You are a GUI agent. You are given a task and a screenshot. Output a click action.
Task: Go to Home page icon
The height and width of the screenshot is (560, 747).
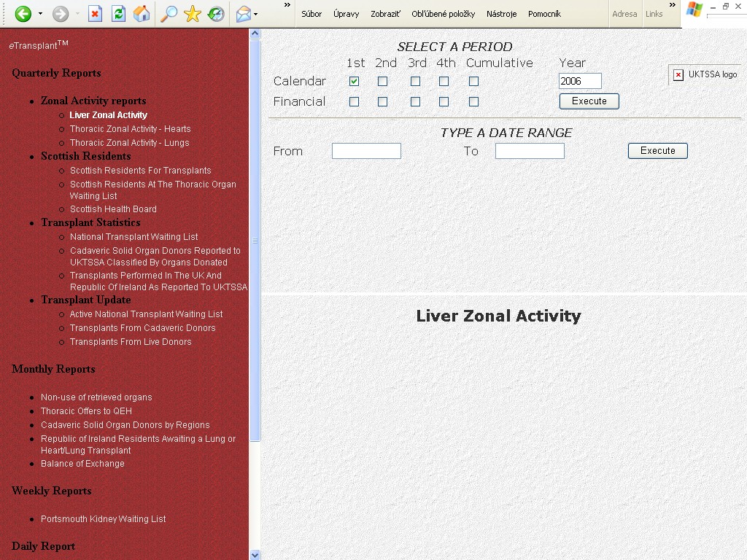coord(142,14)
